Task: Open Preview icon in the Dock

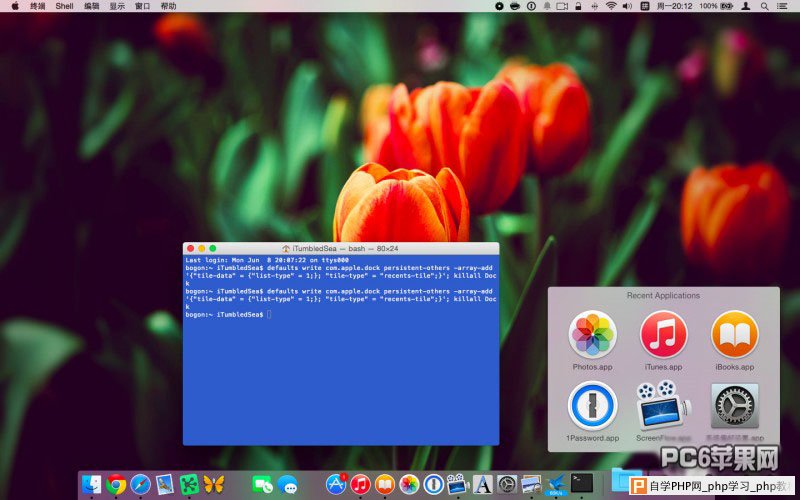Action: pos(531,484)
